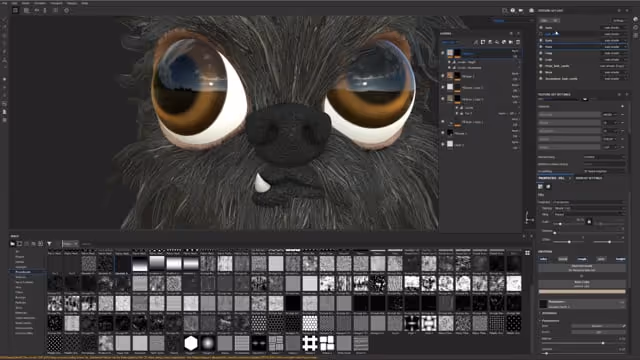Toggle visibility of the bottom layer
640x360 pixels.
[443, 144]
